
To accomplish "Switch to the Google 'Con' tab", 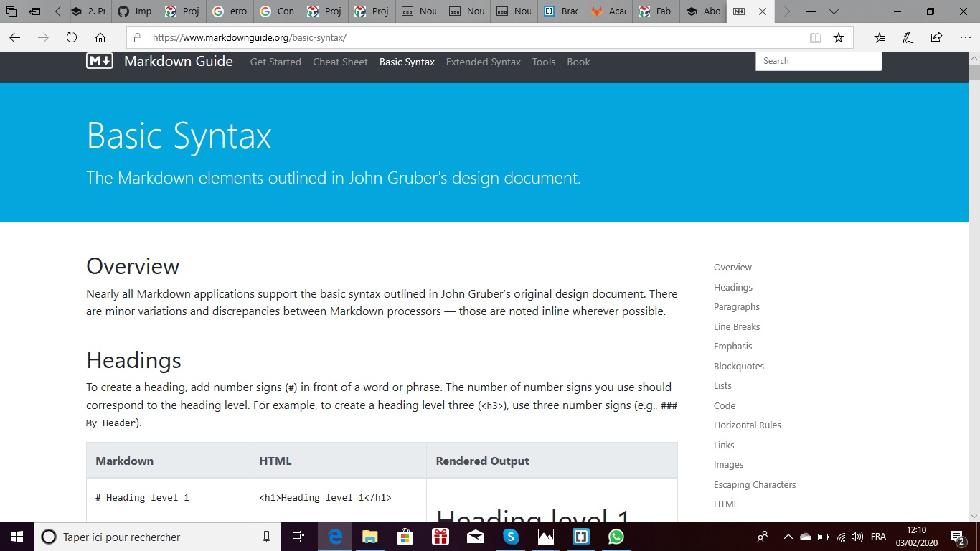I will pos(278,11).
